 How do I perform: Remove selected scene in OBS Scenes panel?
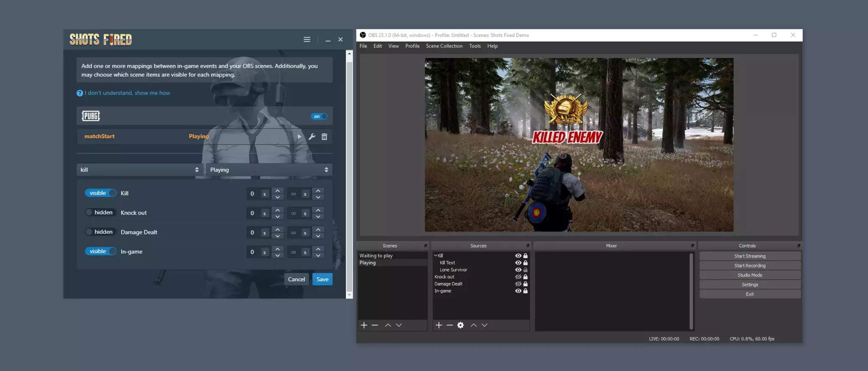[x=375, y=325]
